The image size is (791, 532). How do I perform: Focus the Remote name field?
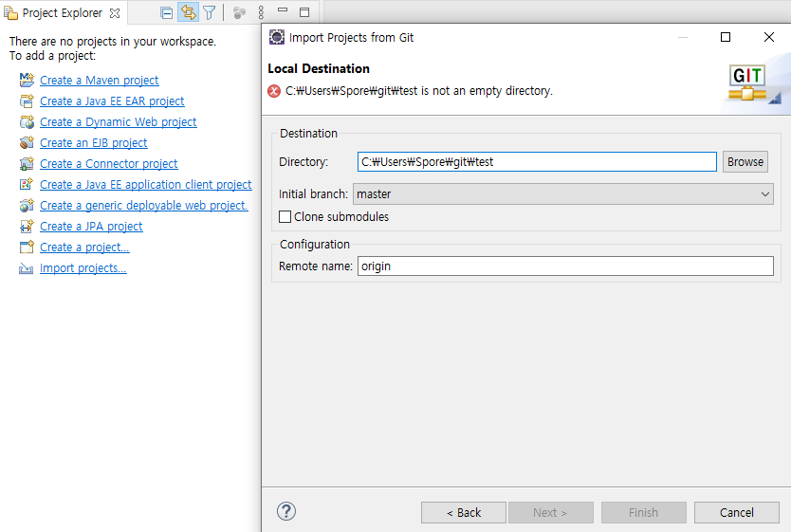pyautogui.click(x=565, y=266)
